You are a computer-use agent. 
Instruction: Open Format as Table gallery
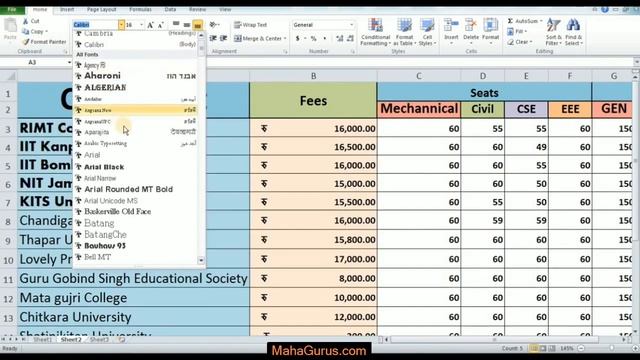(404, 32)
